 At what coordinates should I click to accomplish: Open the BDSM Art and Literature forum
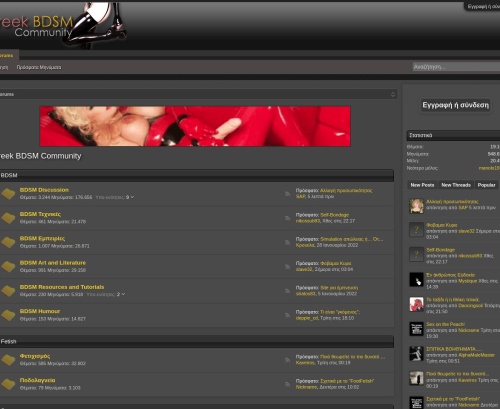[53, 263]
